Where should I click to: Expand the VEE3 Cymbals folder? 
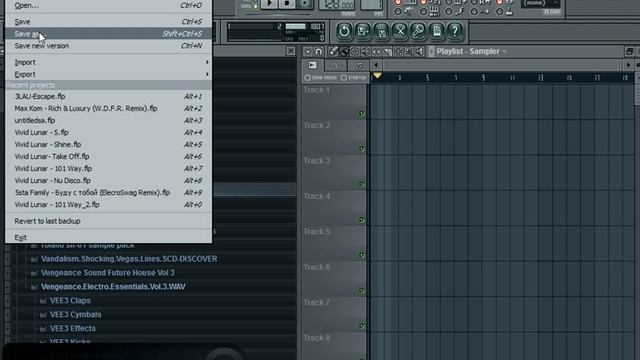coord(76,314)
